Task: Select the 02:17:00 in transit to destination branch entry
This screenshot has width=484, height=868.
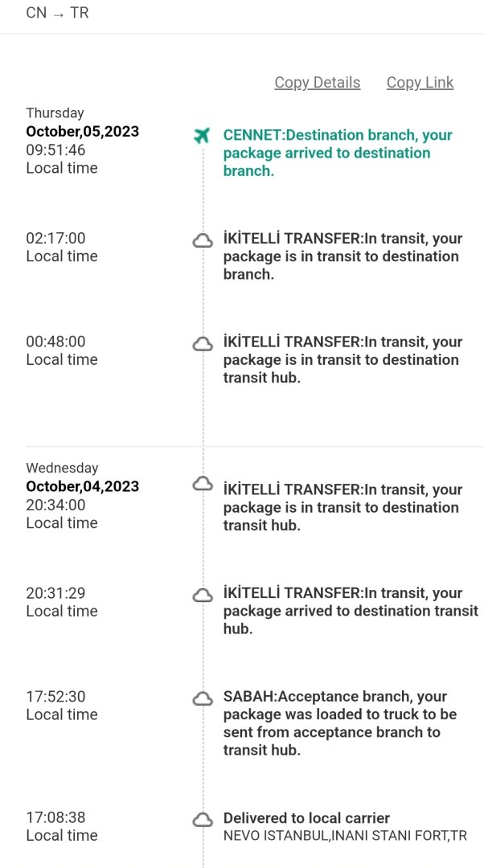Action: coord(341,256)
